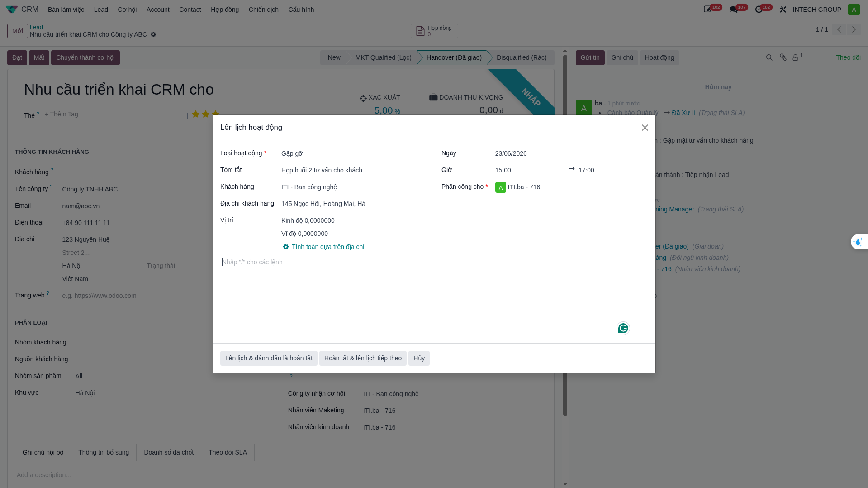The height and width of the screenshot is (488, 868).
Task: Click the Mới new record button
Action: click(x=18, y=31)
